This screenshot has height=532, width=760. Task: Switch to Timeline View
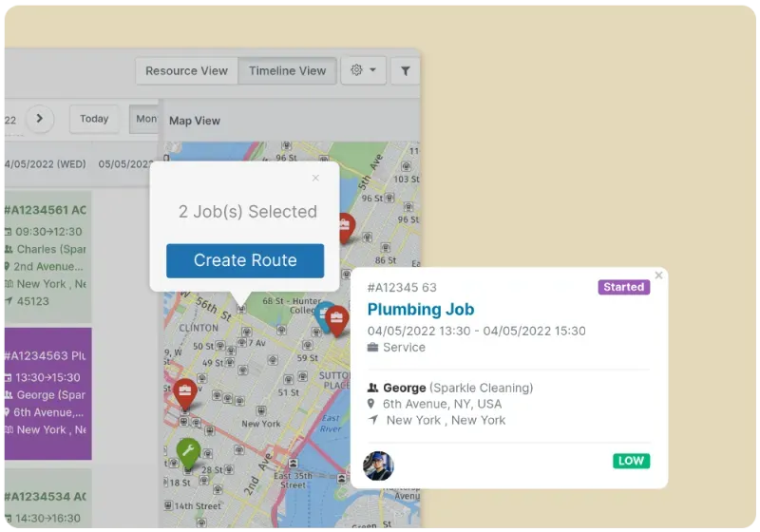pos(287,70)
